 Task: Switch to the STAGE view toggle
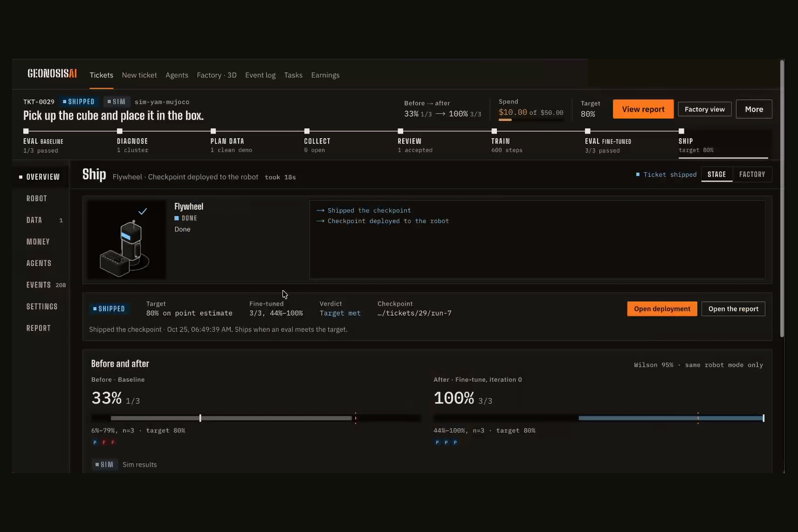click(716, 175)
